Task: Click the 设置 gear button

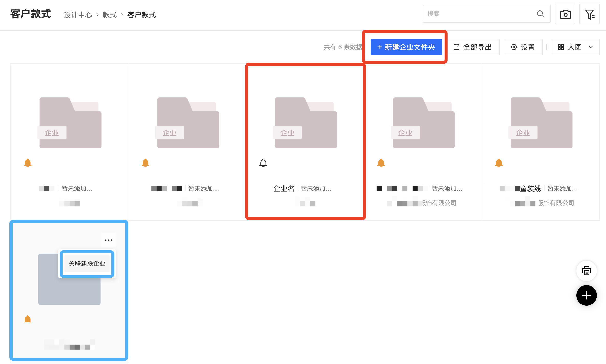Action: click(523, 47)
